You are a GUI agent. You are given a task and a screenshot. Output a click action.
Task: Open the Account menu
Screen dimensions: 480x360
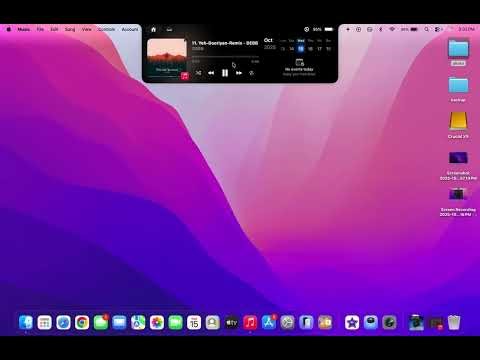tap(130, 29)
